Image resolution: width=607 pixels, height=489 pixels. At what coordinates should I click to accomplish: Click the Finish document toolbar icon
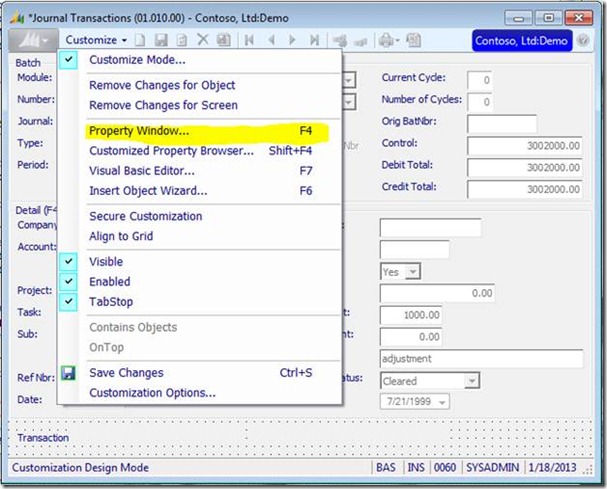click(182, 40)
